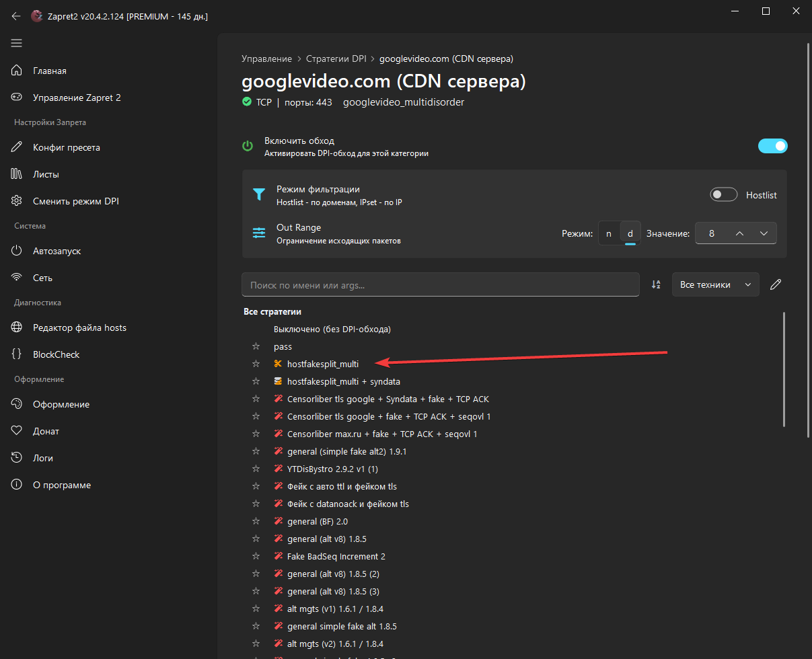Image resolution: width=812 pixels, height=659 pixels.
Task: Focus the strategy search field
Action: [441, 285]
